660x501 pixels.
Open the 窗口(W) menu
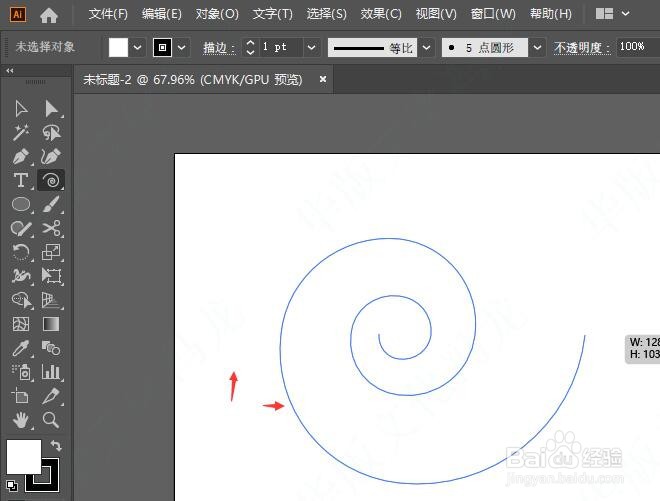[x=493, y=14]
